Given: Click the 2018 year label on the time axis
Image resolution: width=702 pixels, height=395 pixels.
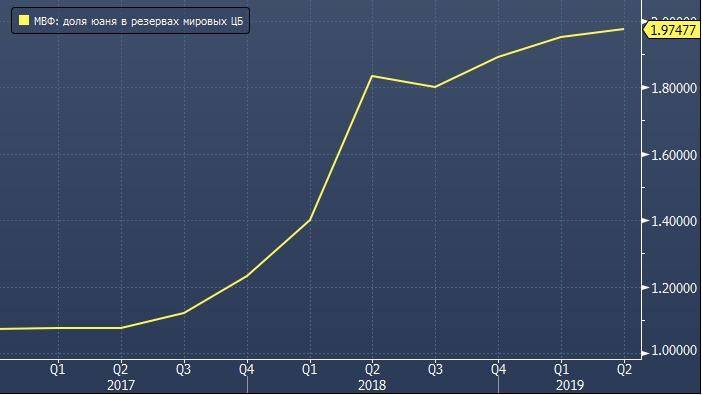Looking at the screenshot, I should click(x=372, y=385).
